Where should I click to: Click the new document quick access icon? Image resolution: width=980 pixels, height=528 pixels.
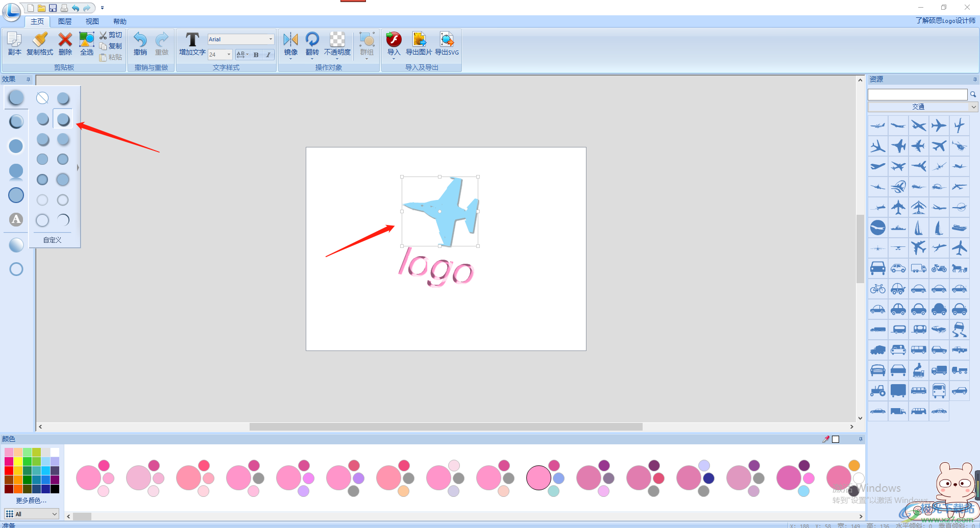pos(31,8)
